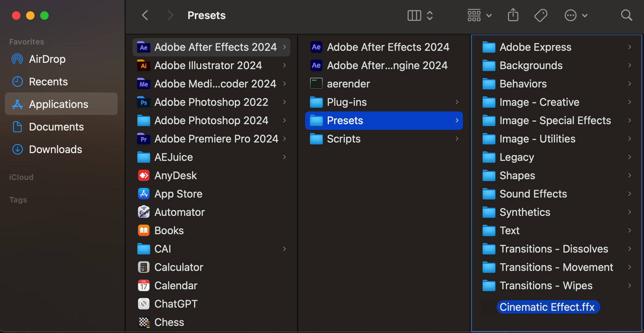Click the Calculator app icon
Screen dimensions: 644x333
click(x=144, y=267)
